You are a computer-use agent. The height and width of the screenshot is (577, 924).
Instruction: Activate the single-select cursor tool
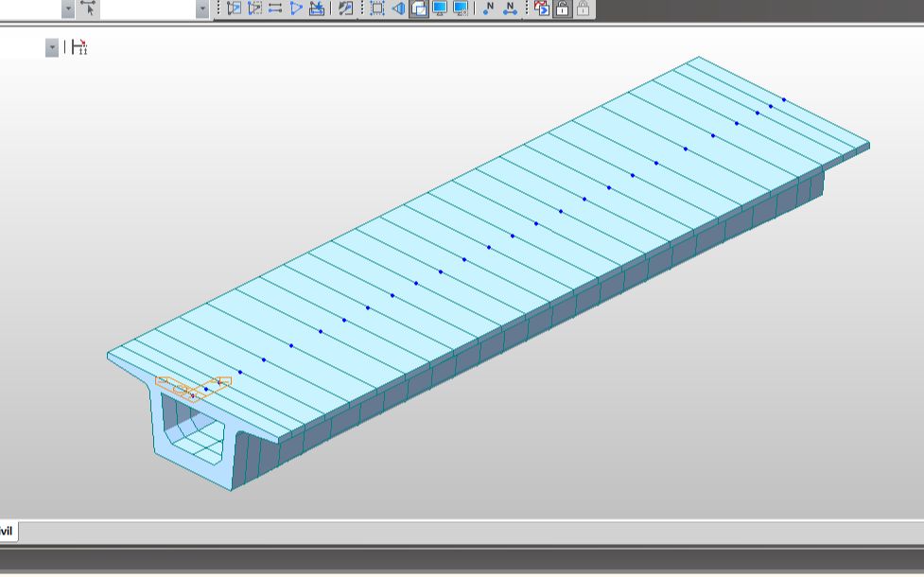click(x=88, y=9)
